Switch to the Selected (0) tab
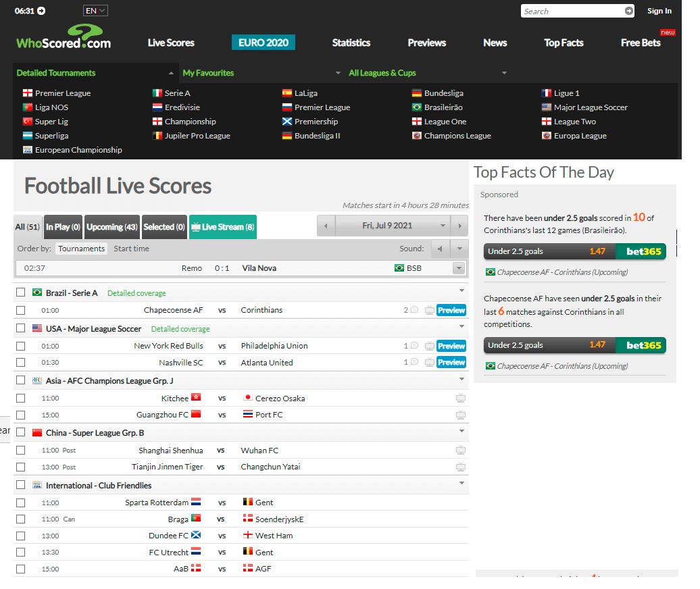The image size is (700, 589). pyautogui.click(x=164, y=227)
